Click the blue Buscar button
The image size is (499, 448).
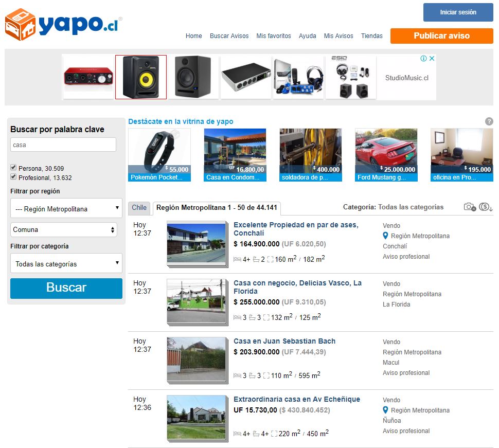(x=66, y=288)
